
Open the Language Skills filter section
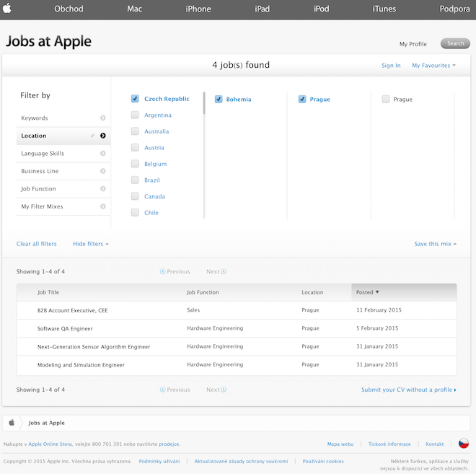point(63,154)
